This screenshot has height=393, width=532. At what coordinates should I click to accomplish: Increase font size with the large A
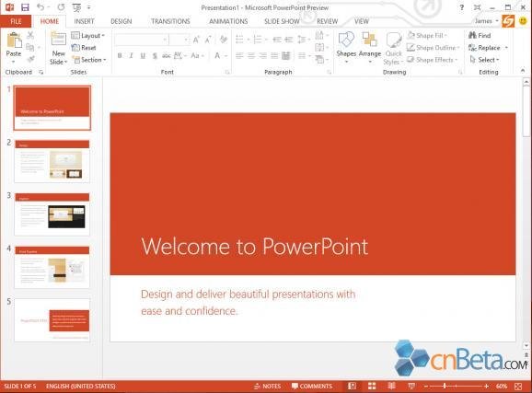[x=196, y=40]
